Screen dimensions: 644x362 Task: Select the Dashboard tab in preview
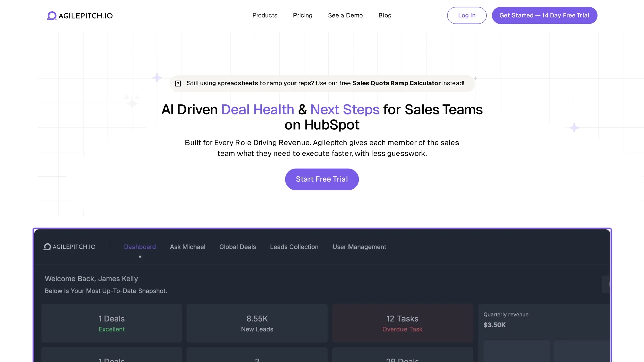click(x=140, y=247)
